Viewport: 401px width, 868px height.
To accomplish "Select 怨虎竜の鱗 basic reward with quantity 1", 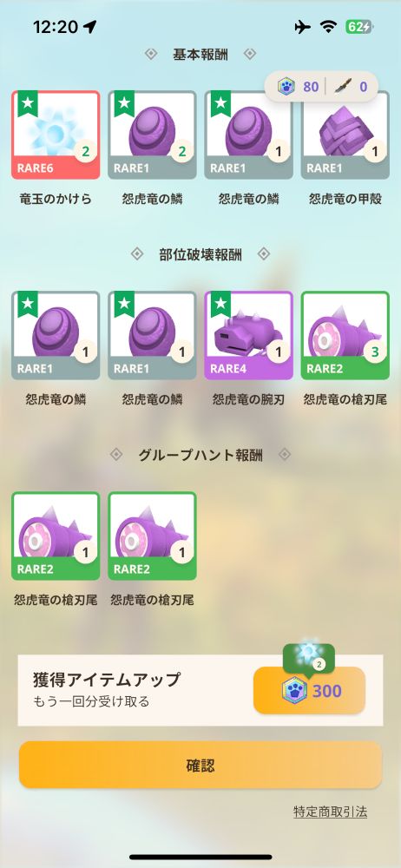I will (x=249, y=135).
